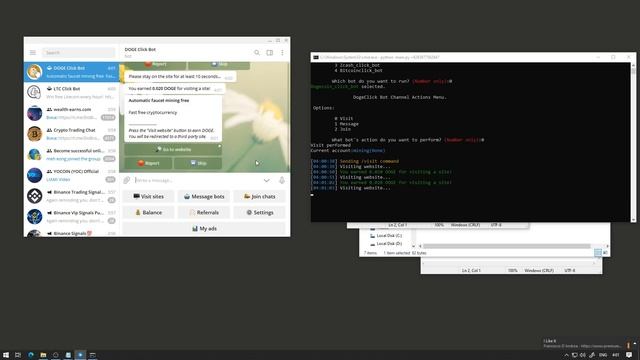
Task: Click the Visit sites bot button
Action: (x=149, y=196)
